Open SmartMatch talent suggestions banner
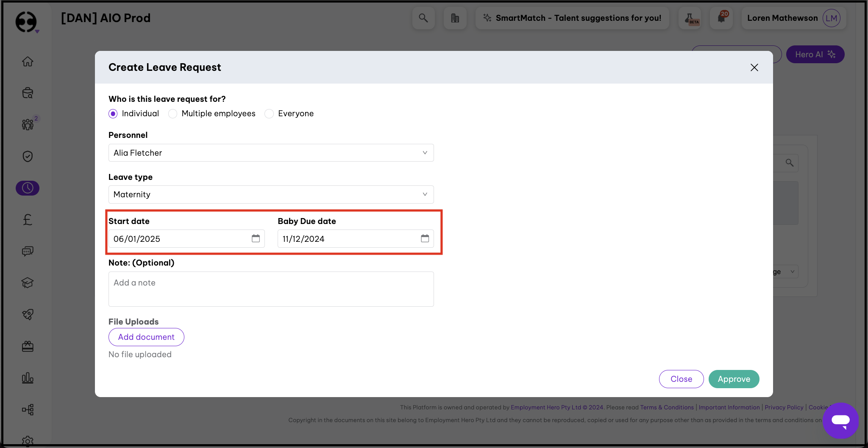Image resolution: width=868 pixels, height=448 pixels. point(572,18)
